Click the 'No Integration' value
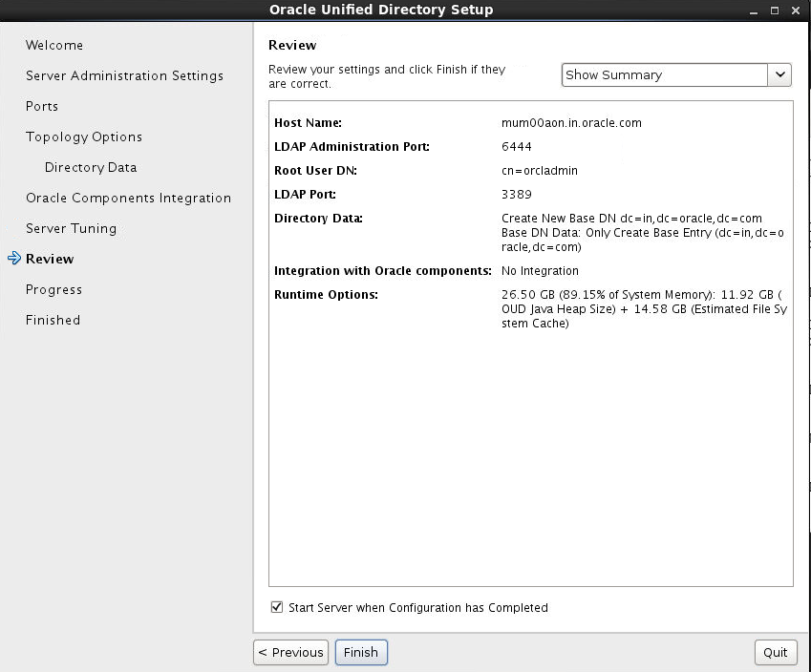Screen dimensions: 811x672 (x=540, y=271)
